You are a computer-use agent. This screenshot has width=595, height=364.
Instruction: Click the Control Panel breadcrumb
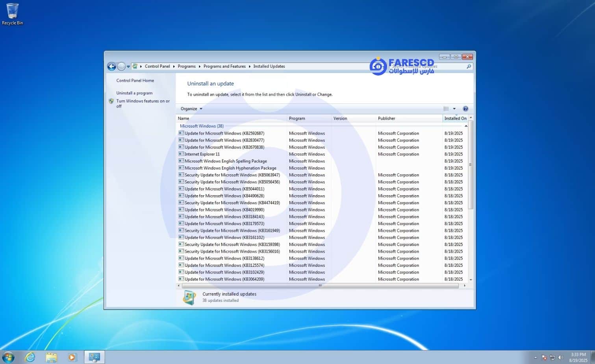click(x=158, y=66)
